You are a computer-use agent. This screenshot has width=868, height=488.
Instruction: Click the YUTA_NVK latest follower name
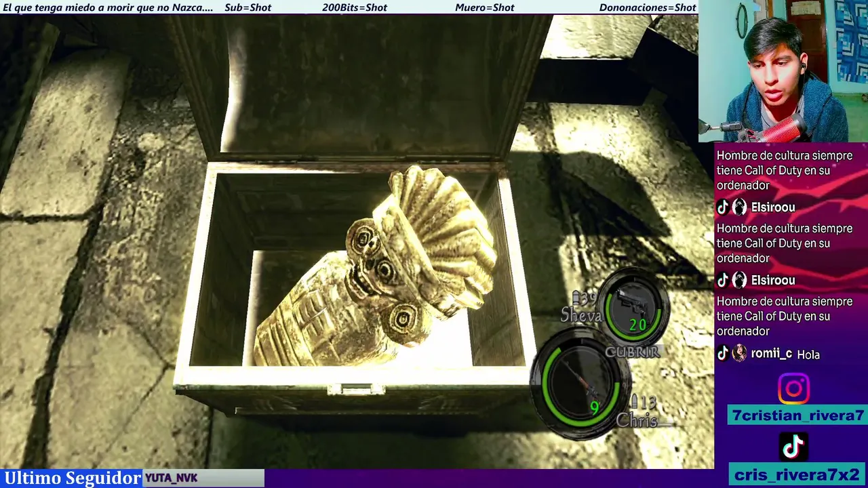click(x=171, y=478)
